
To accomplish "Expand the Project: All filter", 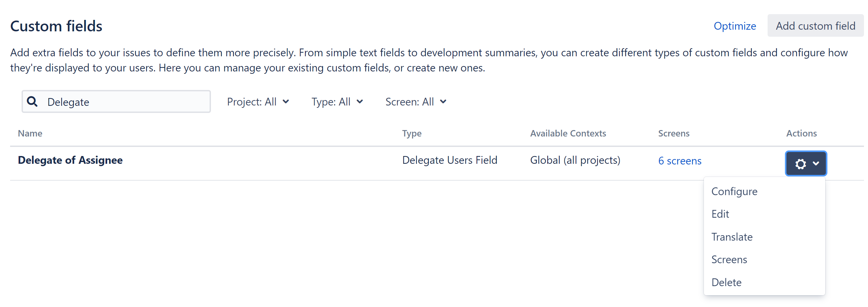I will point(258,102).
